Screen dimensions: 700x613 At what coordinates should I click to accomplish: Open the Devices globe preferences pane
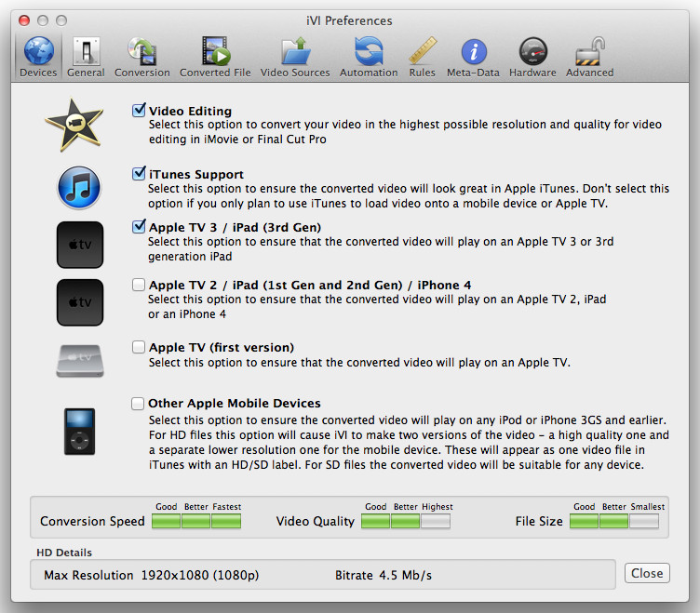click(x=38, y=57)
